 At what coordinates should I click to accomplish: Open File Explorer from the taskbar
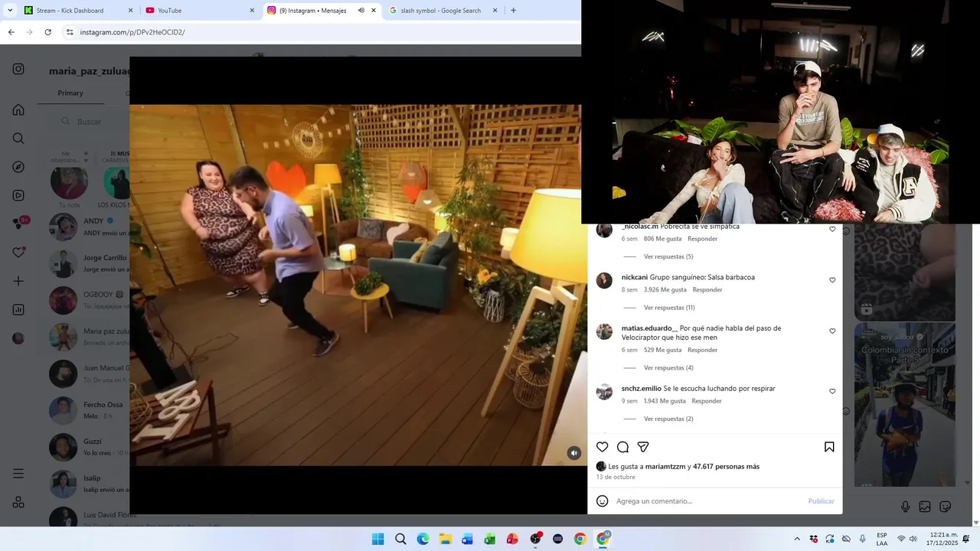tap(445, 540)
